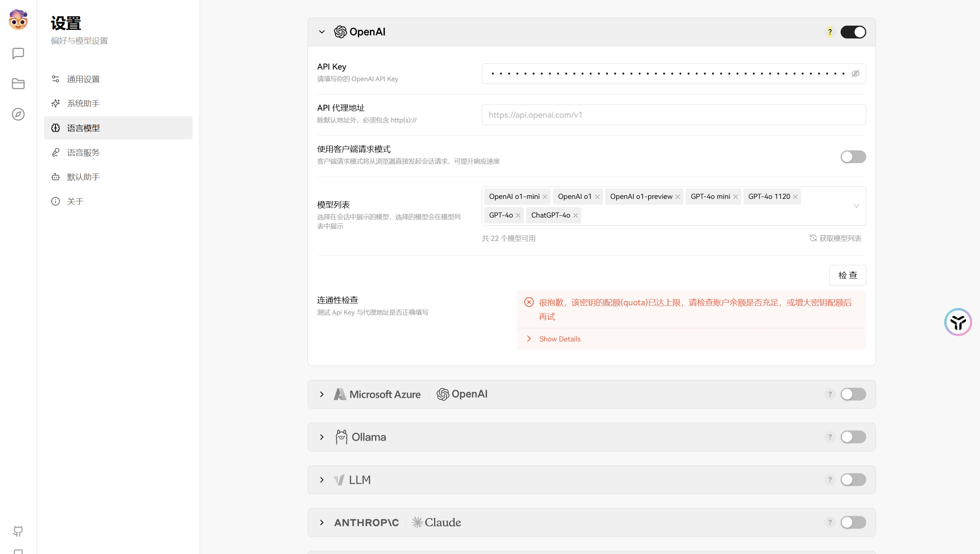Open 关于 settings page
The height and width of the screenshot is (554, 980).
(118, 201)
